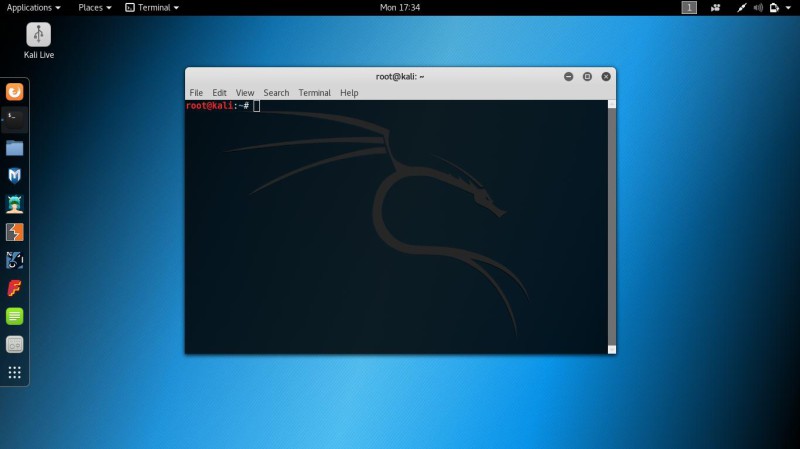Open Maltego from the dock
The height and width of the screenshot is (449, 800).
pyautogui.click(x=14, y=260)
